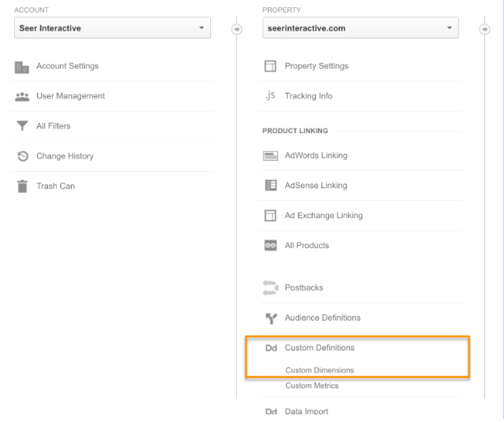Click the Trash Can icon
504x423 pixels.
coord(22,187)
